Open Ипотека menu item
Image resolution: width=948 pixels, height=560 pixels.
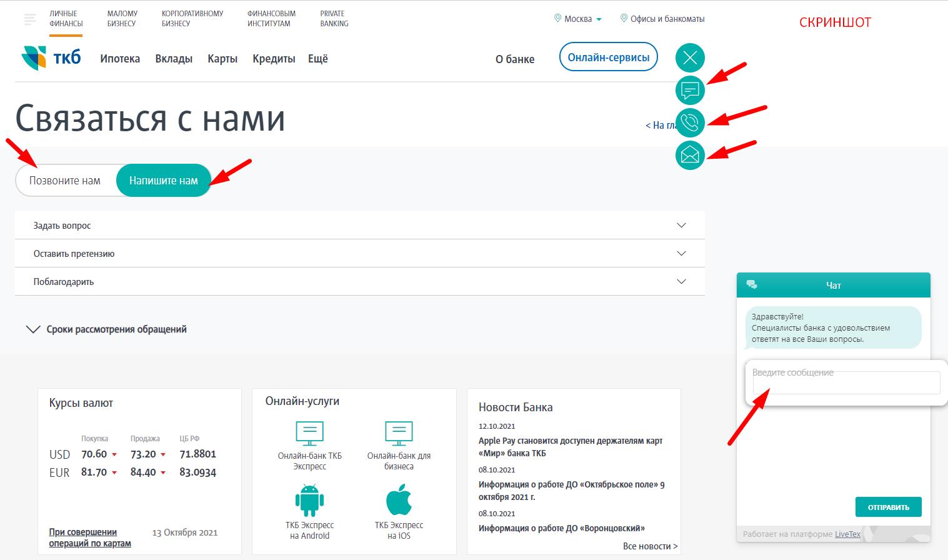click(120, 59)
